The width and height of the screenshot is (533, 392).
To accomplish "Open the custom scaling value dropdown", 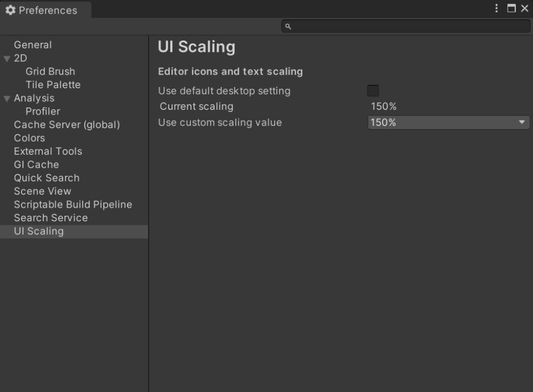I will point(449,122).
